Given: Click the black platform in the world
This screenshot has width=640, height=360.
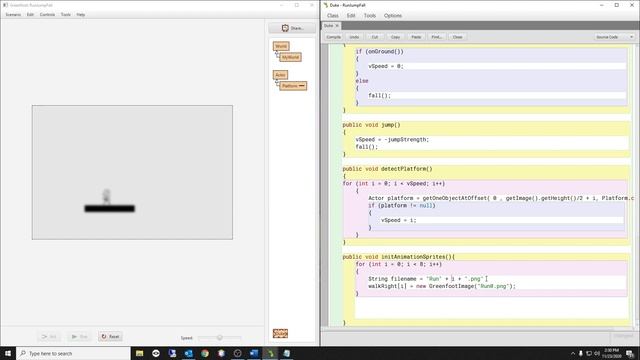Looking at the screenshot, I should [x=109, y=209].
